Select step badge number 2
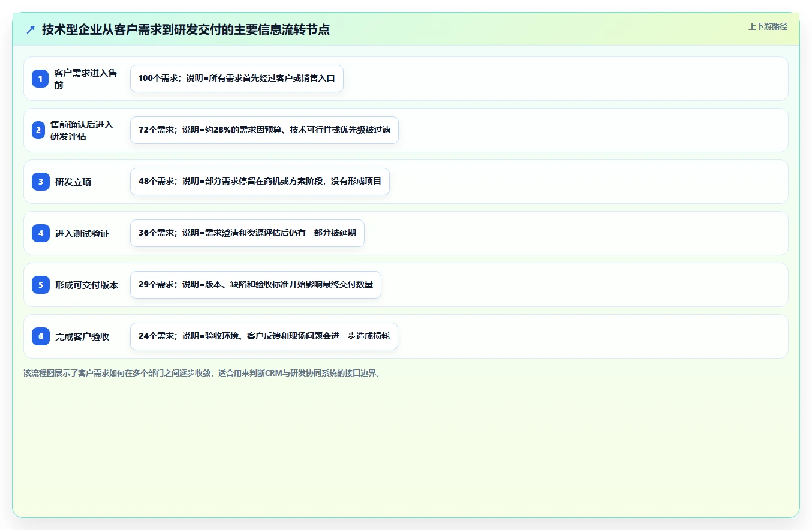This screenshot has width=812, height=530. coord(38,130)
